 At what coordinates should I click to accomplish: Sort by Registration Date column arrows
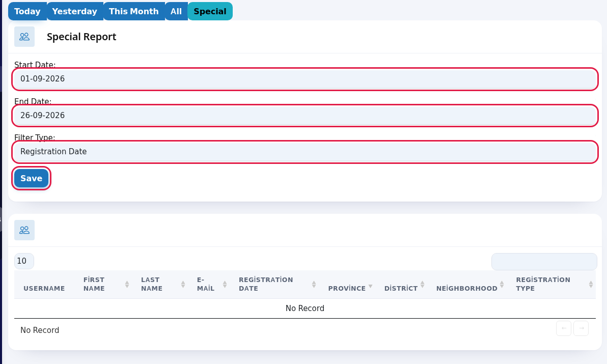tap(314, 284)
